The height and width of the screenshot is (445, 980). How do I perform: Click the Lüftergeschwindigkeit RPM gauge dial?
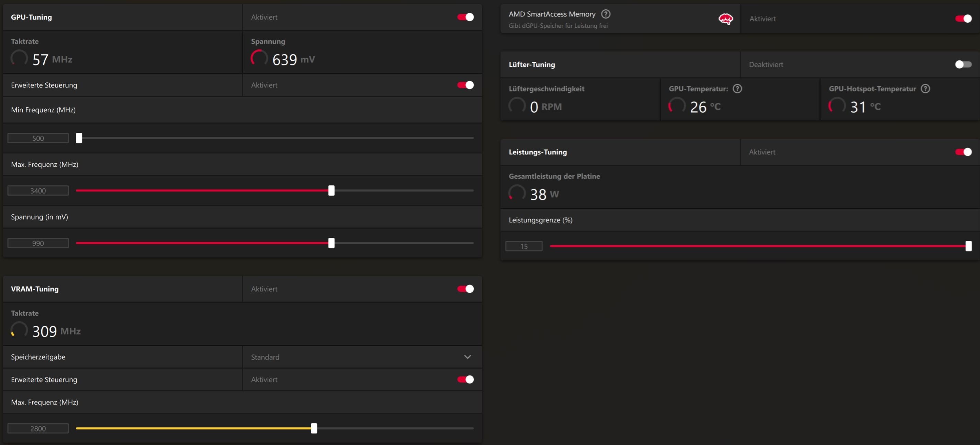pos(517,106)
